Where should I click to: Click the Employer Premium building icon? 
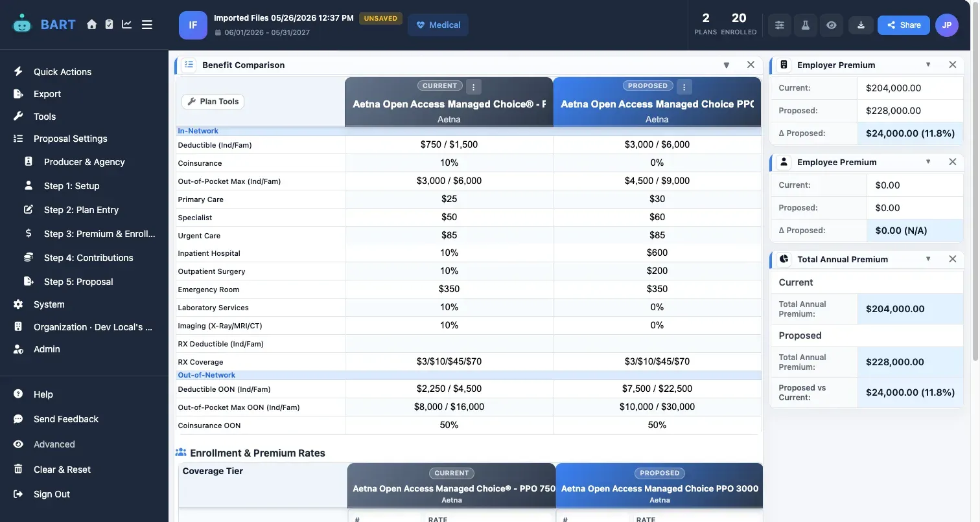pyautogui.click(x=784, y=65)
